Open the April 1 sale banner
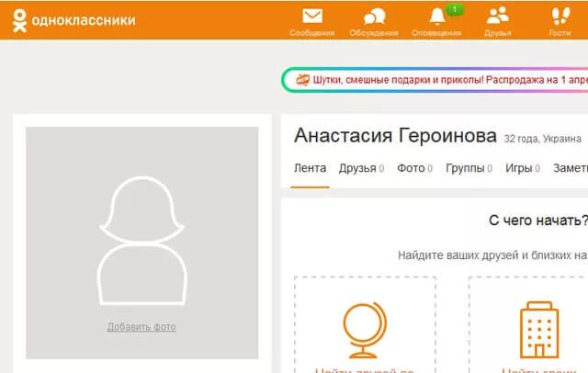 [x=435, y=80]
